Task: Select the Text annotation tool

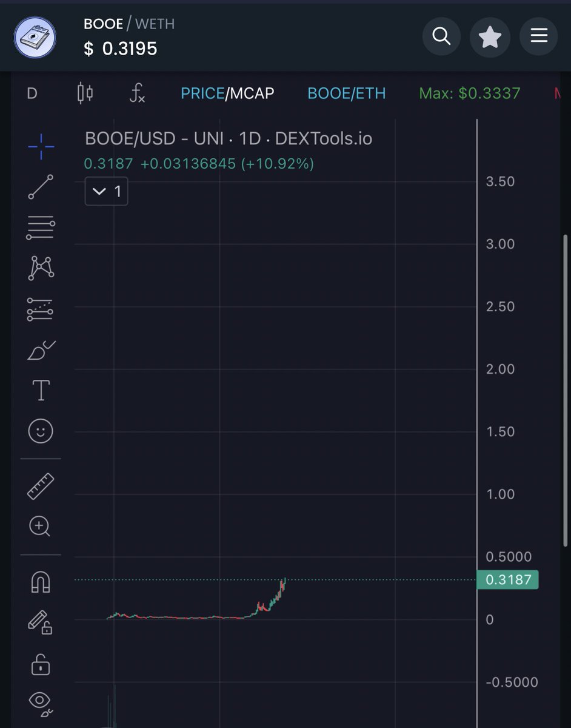Action: pos(41,390)
